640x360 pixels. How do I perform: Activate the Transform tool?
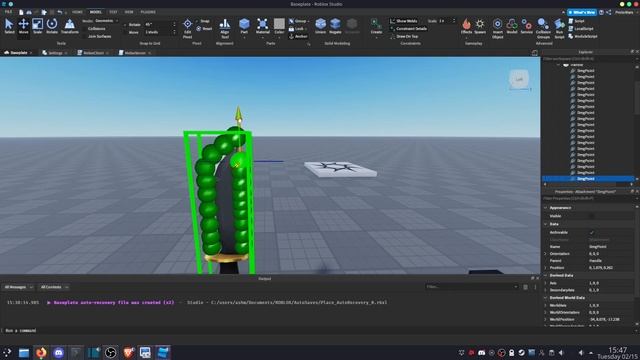69,26
